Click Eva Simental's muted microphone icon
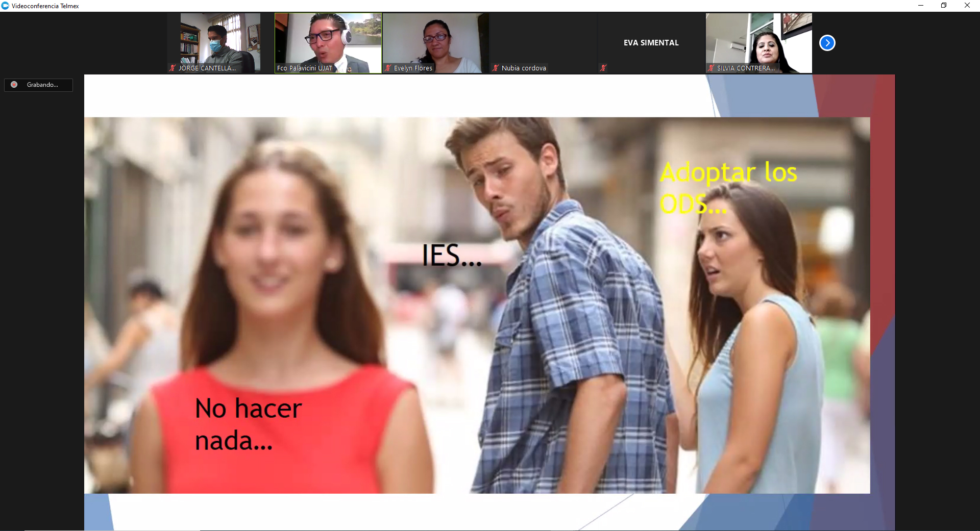Viewport: 980px width, 531px height. pyautogui.click(x=603, y=68)
